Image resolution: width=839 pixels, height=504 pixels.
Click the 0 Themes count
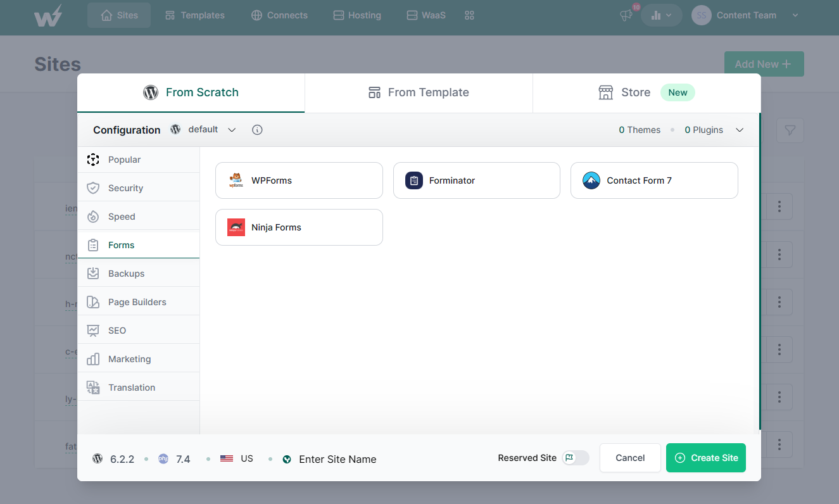coord(640,130)
